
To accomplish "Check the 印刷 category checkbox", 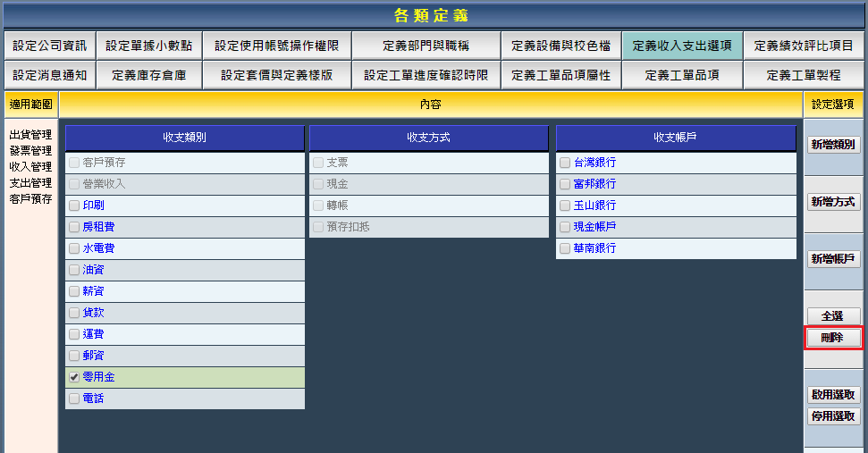I will pyautogui.click(x=74, y=206).
